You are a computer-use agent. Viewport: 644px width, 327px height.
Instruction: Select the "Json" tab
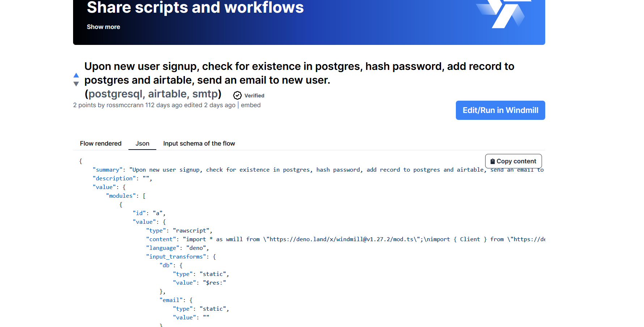(x=142, y=143)
